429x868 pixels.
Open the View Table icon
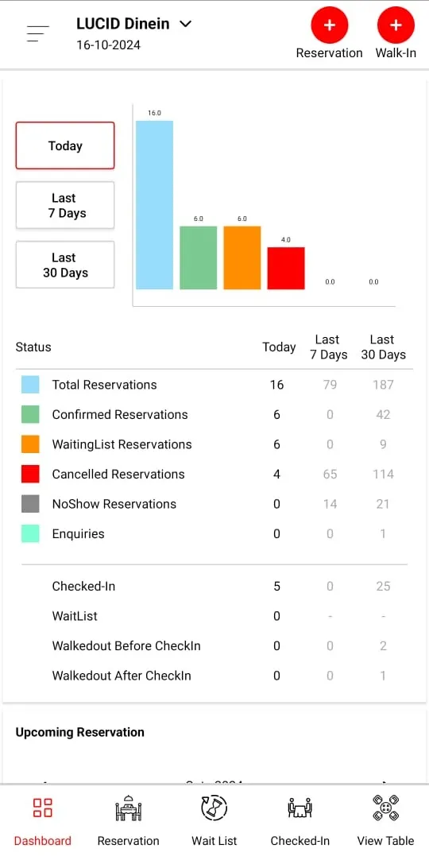point(386,808)
